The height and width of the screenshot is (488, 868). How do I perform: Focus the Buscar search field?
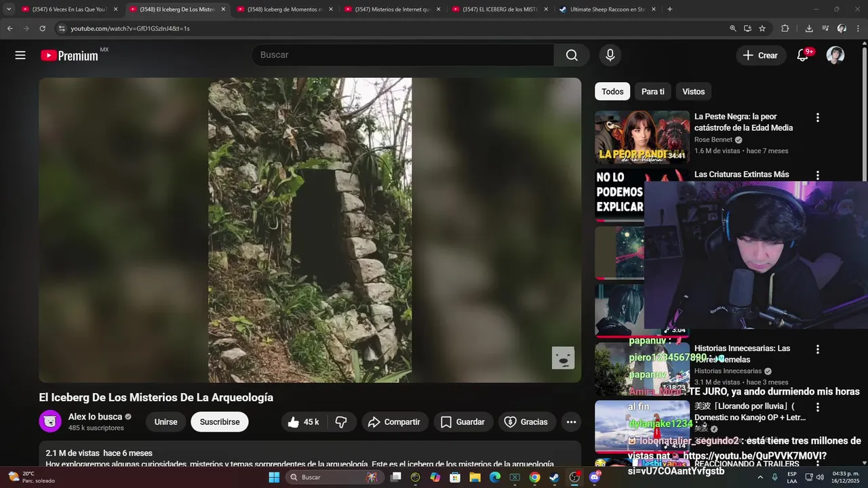pos(403,55)
